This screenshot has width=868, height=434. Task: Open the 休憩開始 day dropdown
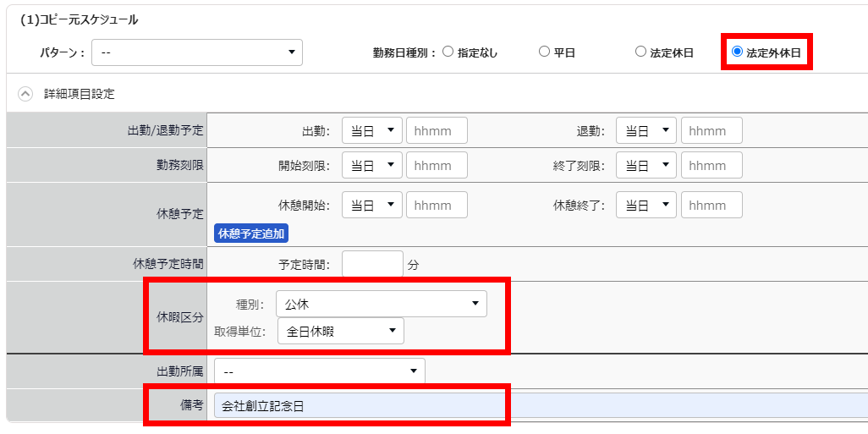(372, 206)
